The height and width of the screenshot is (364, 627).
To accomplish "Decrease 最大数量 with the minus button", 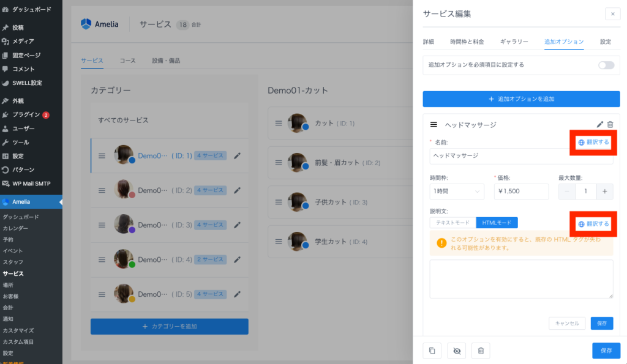I will pos(567,191).
